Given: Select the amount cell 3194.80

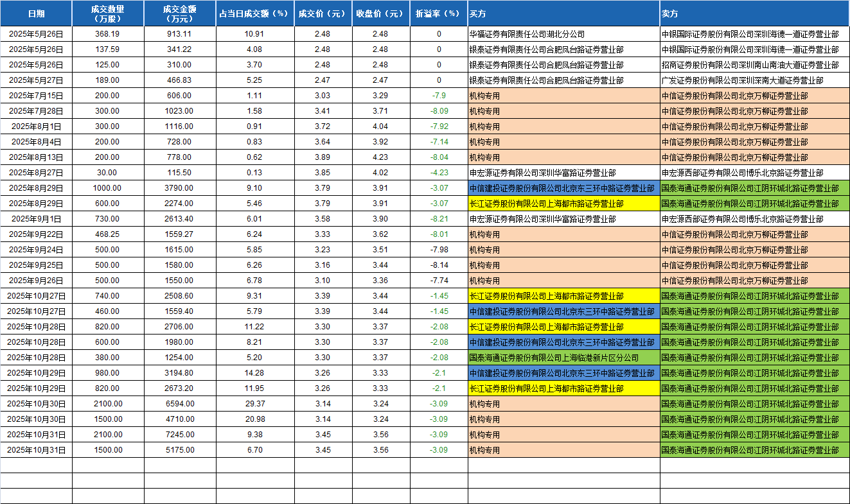Looking at the screenshot, I should tap(180, 373).
